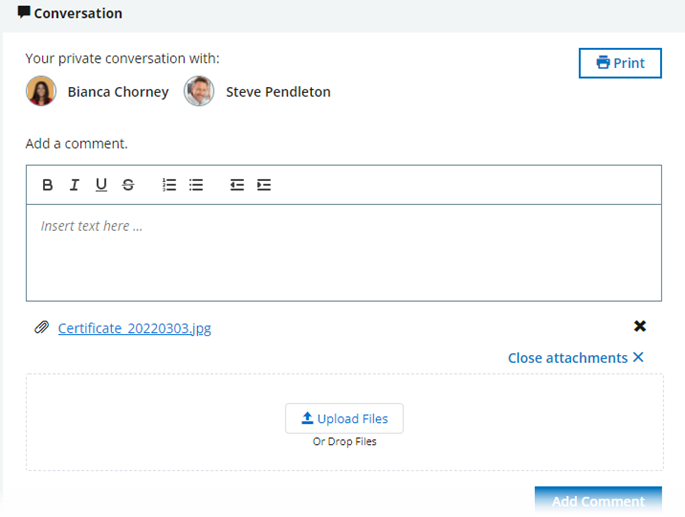Image resolution: width=685 pixels, height=517 pixels.
Task: Submit with the Add Comment button
Action: pyautogui.click(x=598, y=501)
